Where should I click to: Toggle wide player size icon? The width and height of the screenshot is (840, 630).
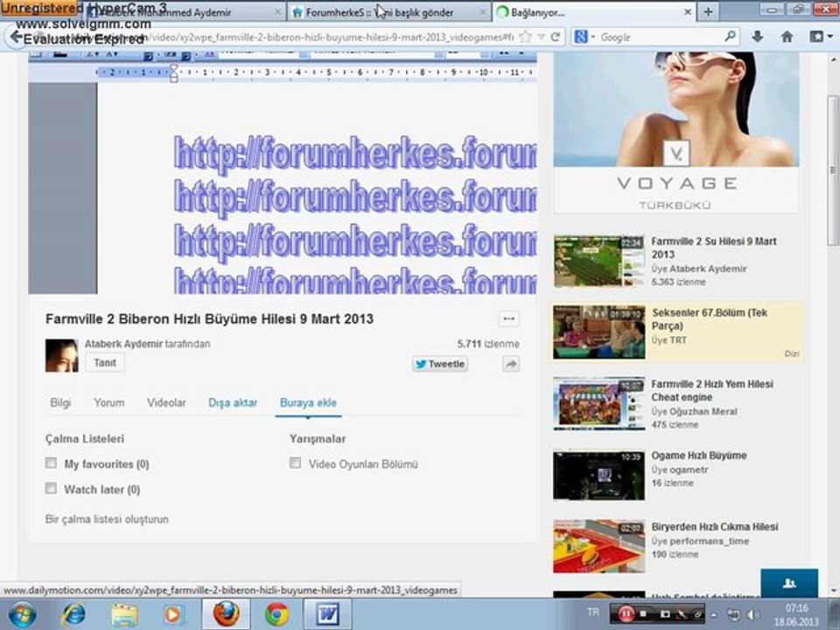(x=509, y=318)
